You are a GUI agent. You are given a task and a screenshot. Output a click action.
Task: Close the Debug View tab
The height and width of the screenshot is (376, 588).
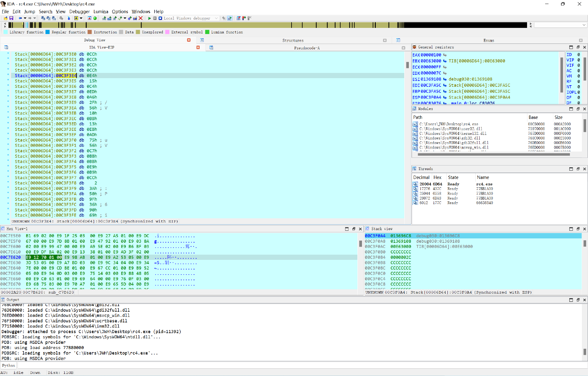click(x=189, y=40)
